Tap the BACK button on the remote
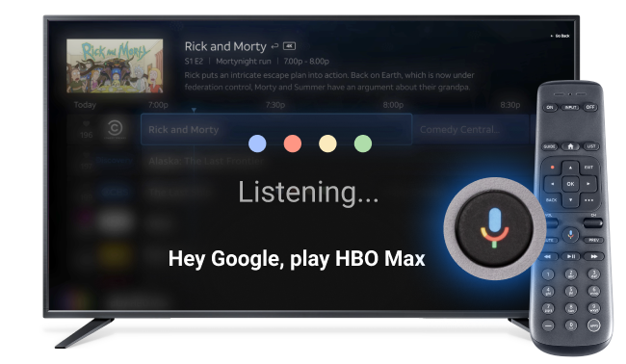 551,200
